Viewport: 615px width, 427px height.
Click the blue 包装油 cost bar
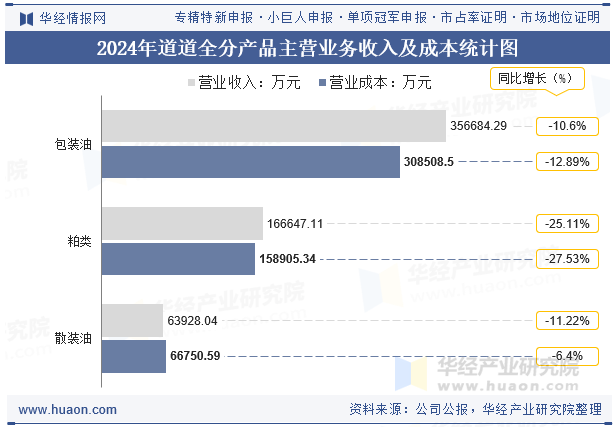click(251, 162)
